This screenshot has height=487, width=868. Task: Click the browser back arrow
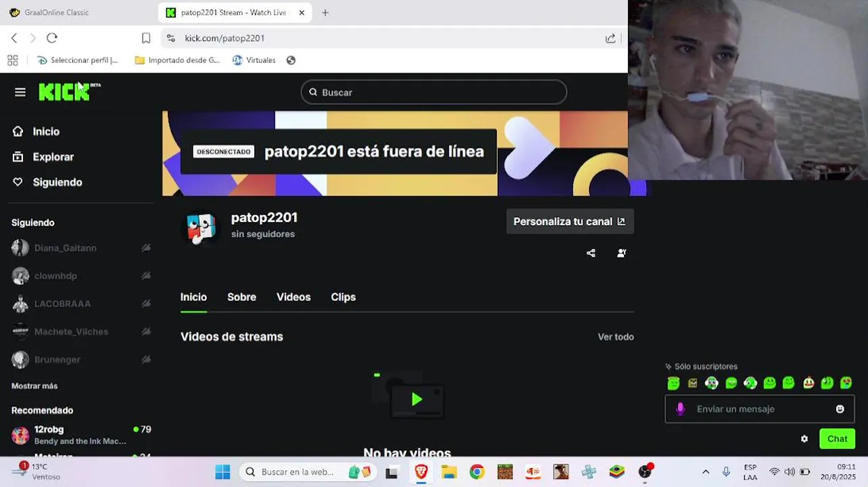click(x=14, y=39)
